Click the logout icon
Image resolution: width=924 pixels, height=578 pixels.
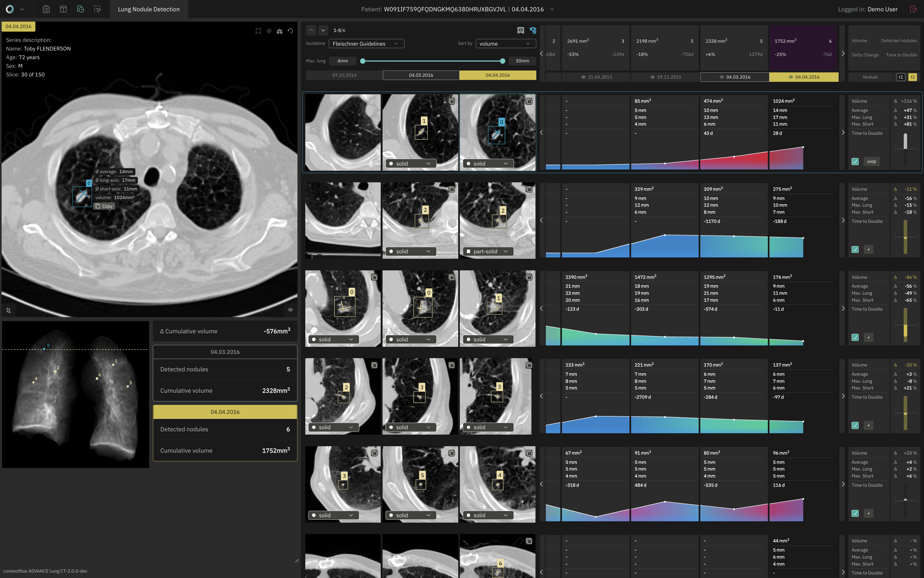pos(913,9)
